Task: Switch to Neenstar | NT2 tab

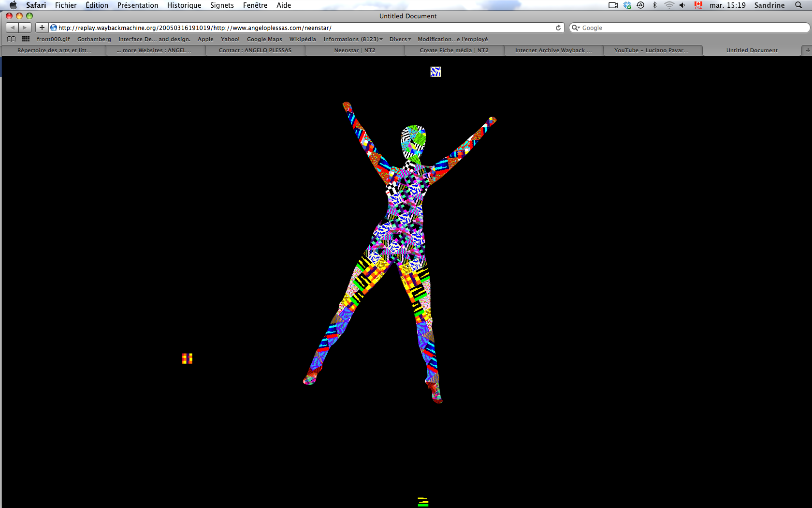Action: pos(355,50)
